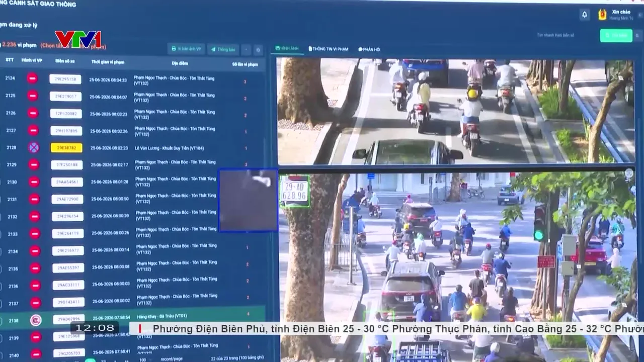Open the upper traffic camera image

455,112
